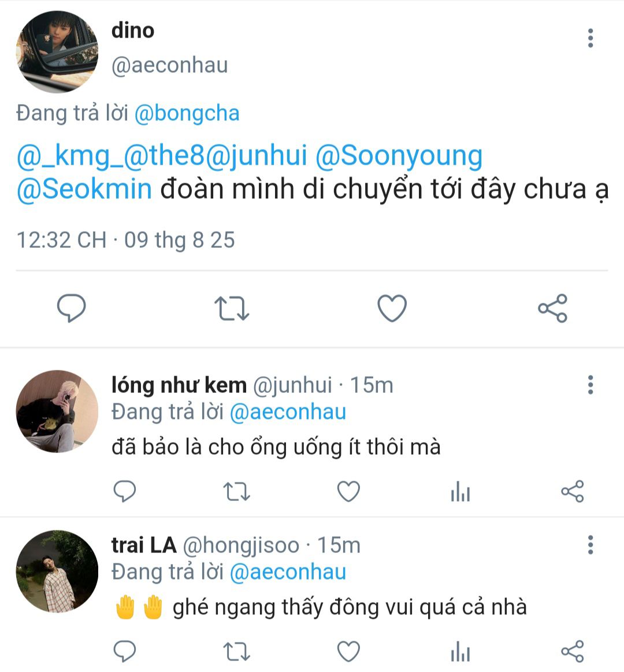Reply to trai LA's tweet
This screenshot has height=672, width=624.
tap(124, 652)
